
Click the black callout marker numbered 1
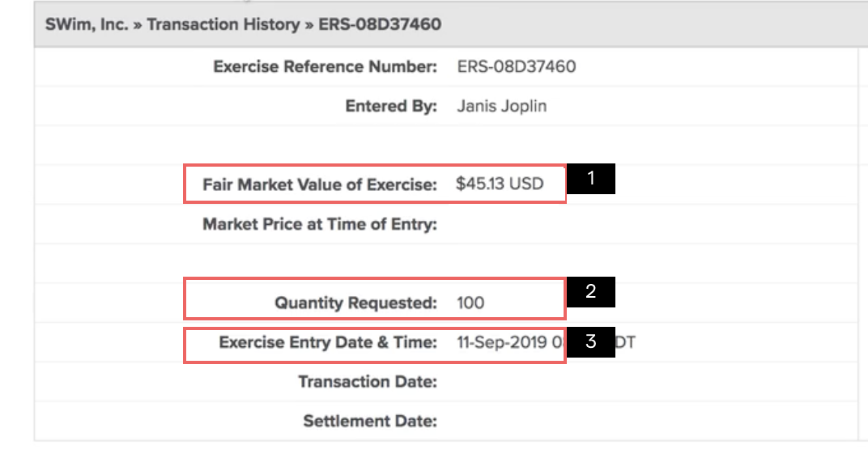(x=590, y=180)
